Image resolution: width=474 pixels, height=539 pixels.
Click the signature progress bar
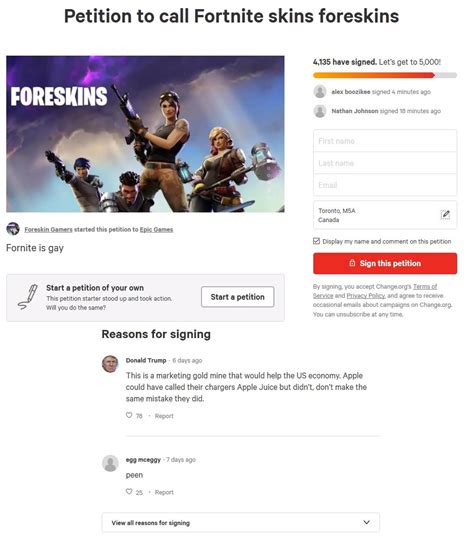[x=385, y=75]
